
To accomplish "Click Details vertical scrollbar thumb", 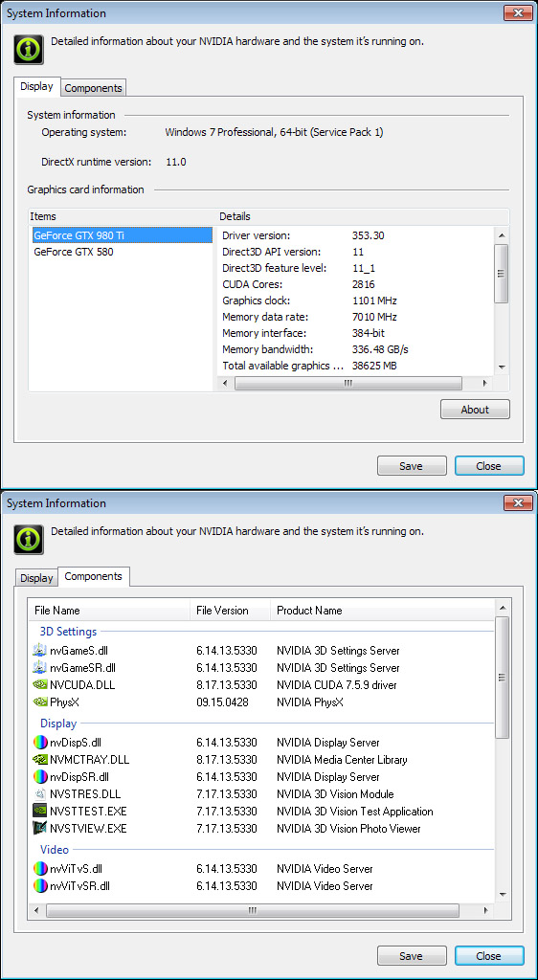I will pos(501,273).
